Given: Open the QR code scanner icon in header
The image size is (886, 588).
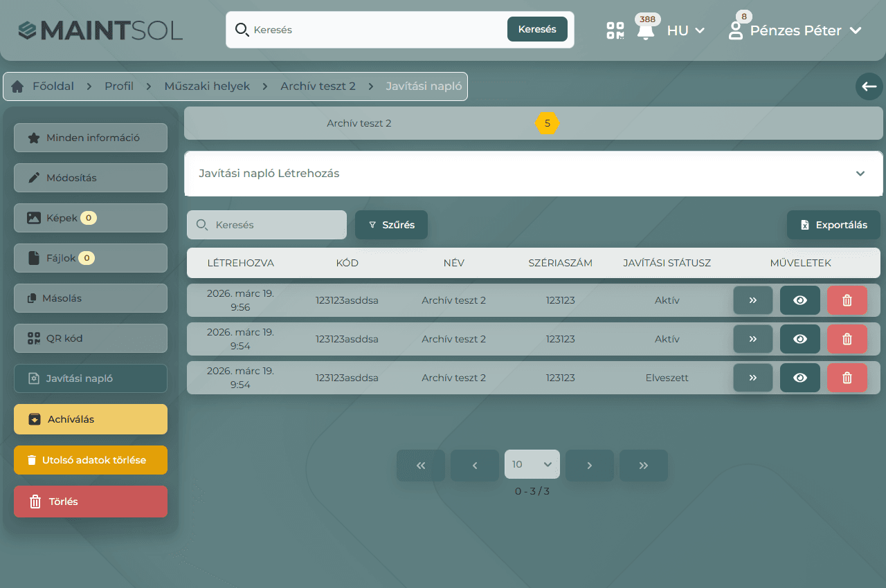Looking at the screenshot, I should tap(615, 30).
